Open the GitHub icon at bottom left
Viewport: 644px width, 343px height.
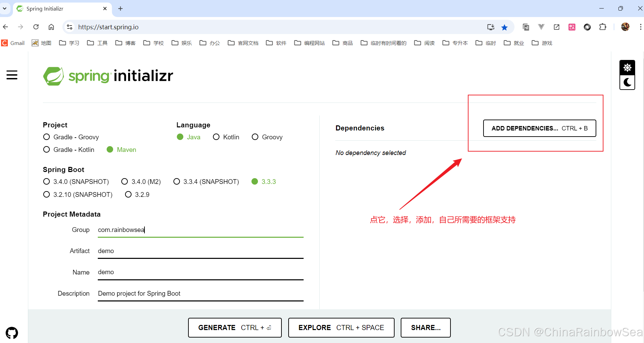click(12, 333)
